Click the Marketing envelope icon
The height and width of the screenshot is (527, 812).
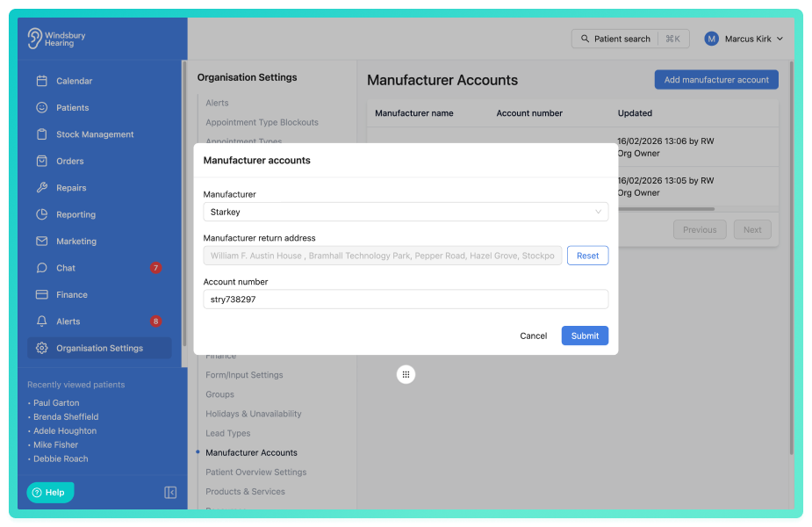click(42, 241)
